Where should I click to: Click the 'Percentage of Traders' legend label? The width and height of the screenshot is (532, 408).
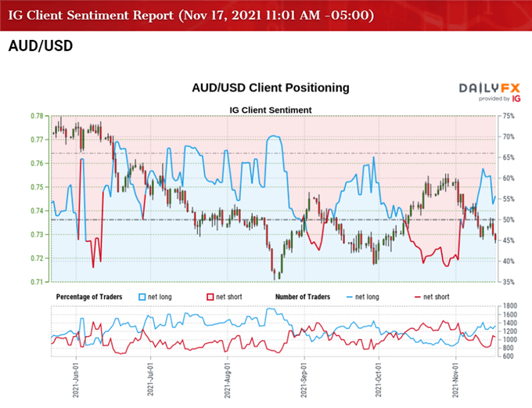click(x=89, y=297)
